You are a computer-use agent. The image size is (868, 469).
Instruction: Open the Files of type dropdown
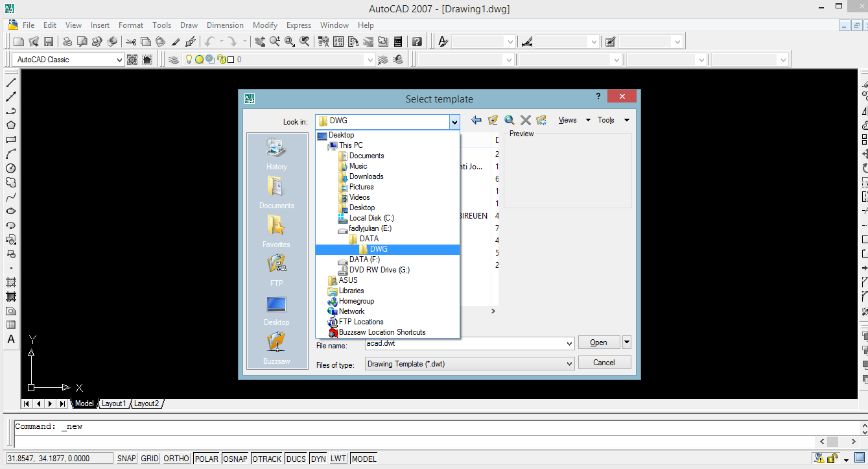(568, 363)
